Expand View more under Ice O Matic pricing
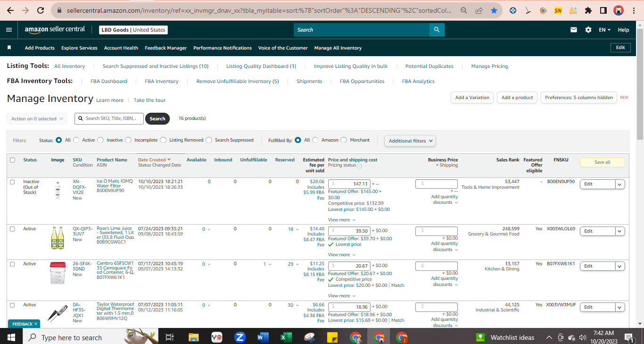 click(x=342, y=220)
